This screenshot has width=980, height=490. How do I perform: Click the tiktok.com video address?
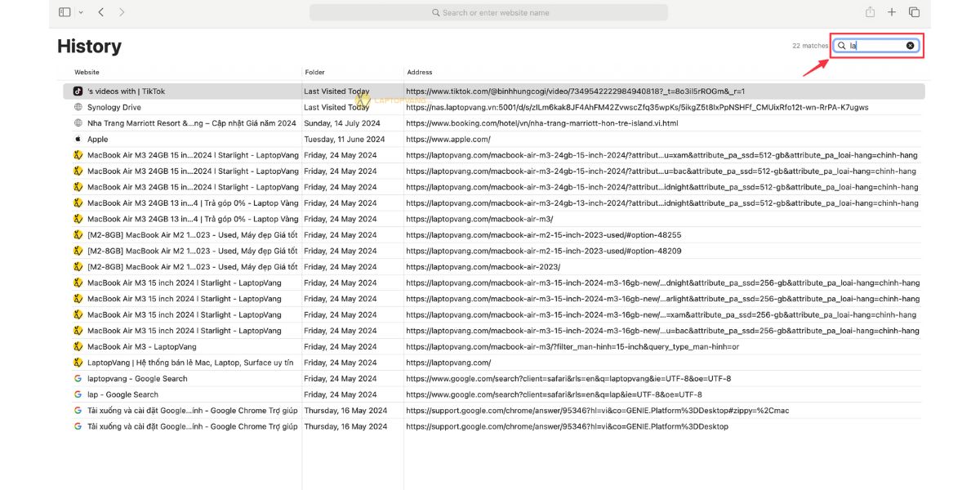pyautogui.click(x=576, y=91)
